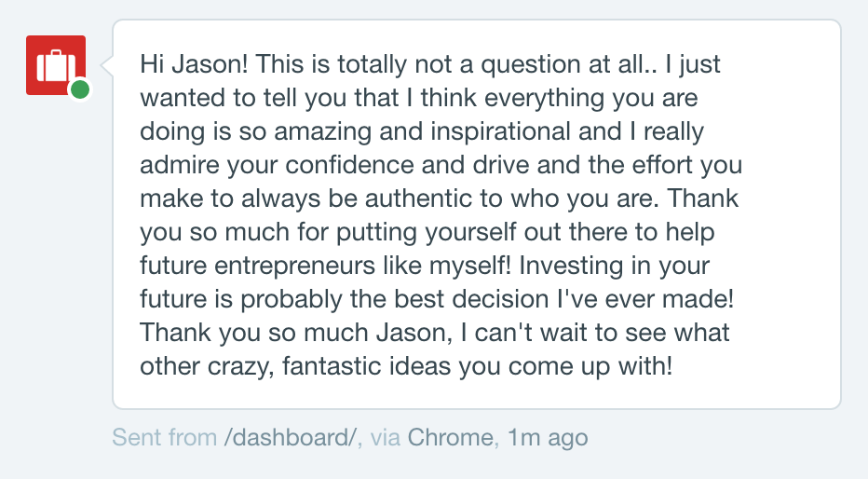Click the 'Hi Jason!' greeting text

pos(194,64)
